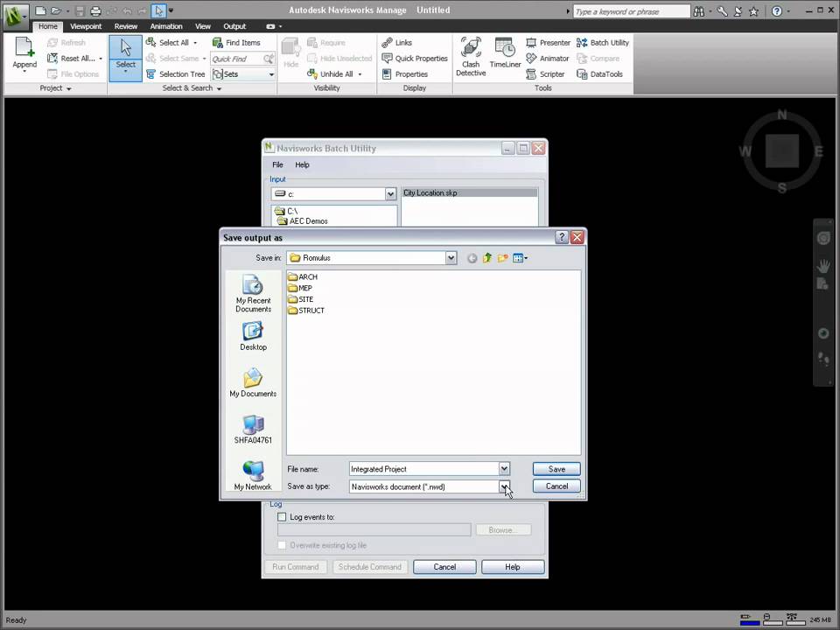Switch to the Animation ribbon tab
This screenshot has height=630, width=840.
click(x=166, y=26)
